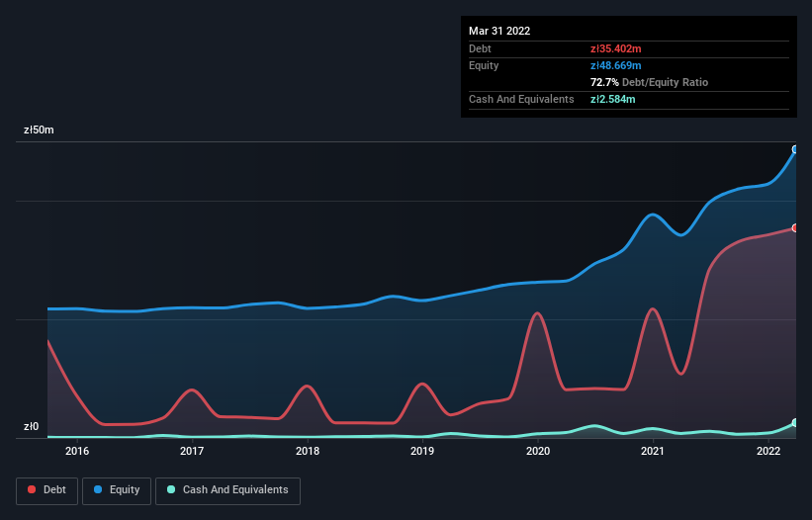
Task: Click the zł50m y-axis label
Action: coord(39,130)
